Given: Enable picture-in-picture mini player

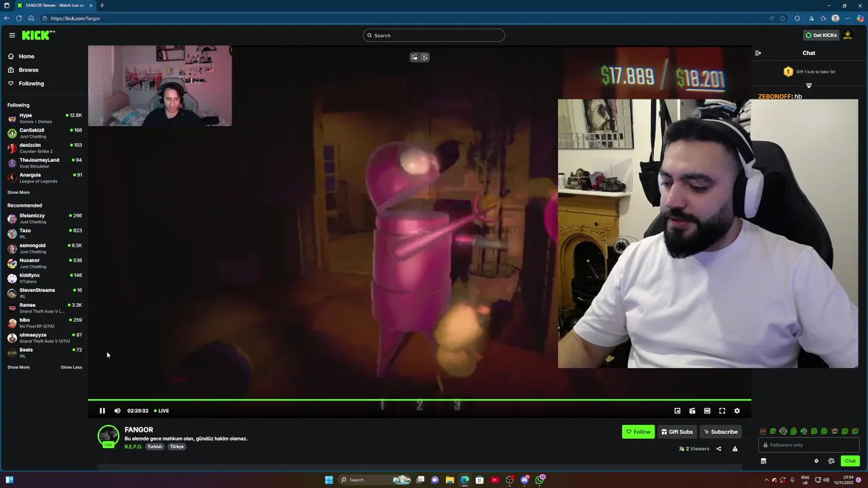Looking at the screenshot, I should (x=677, y=411).
